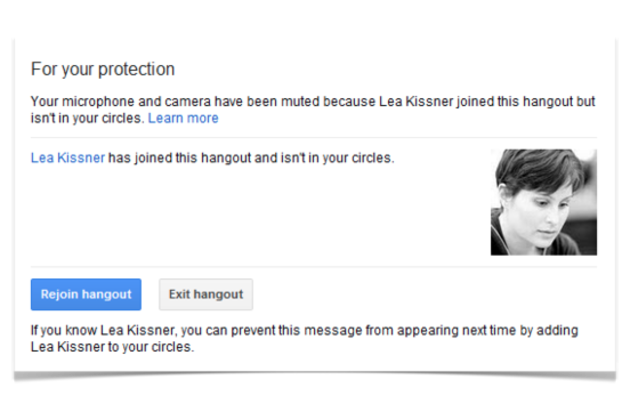Screen dimensions: 630x420
Task: Click the dark shadow bar under the dialog
Action: [x=314, y=377]
